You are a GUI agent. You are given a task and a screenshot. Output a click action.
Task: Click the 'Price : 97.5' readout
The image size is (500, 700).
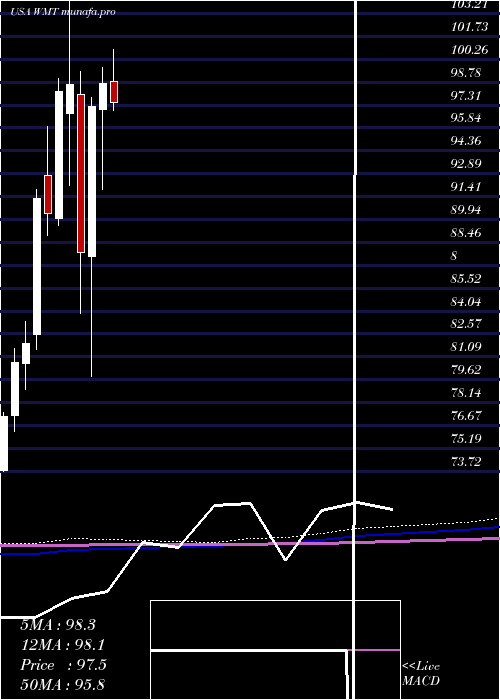[x=63, y=665]
